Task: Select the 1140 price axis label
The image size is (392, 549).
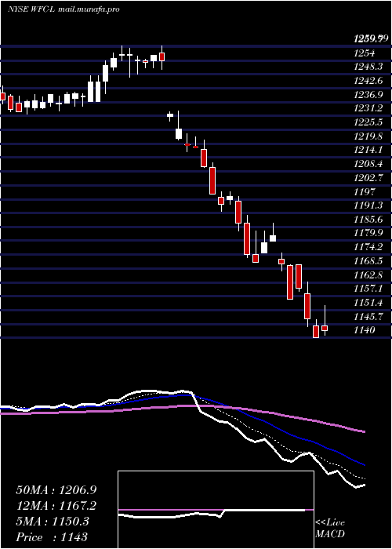Action: pos(364,330)
